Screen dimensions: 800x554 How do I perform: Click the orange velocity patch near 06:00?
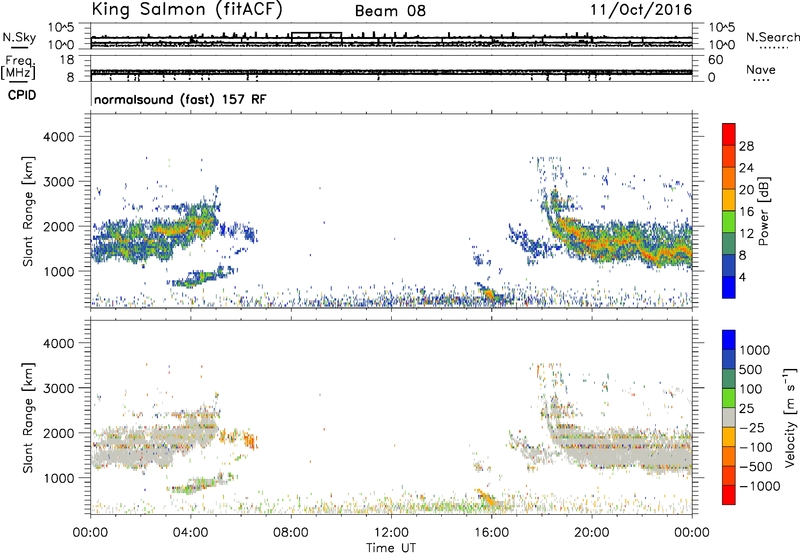[249, 440]
